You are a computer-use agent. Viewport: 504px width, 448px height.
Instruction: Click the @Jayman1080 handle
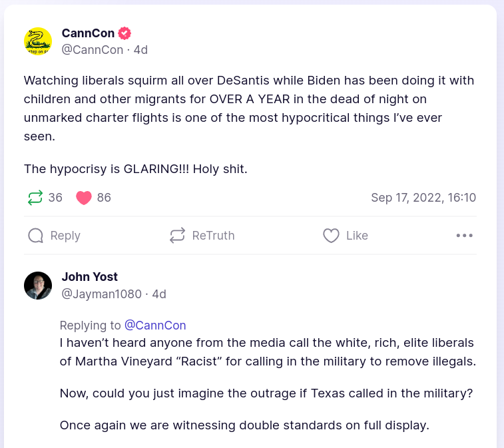102,294
